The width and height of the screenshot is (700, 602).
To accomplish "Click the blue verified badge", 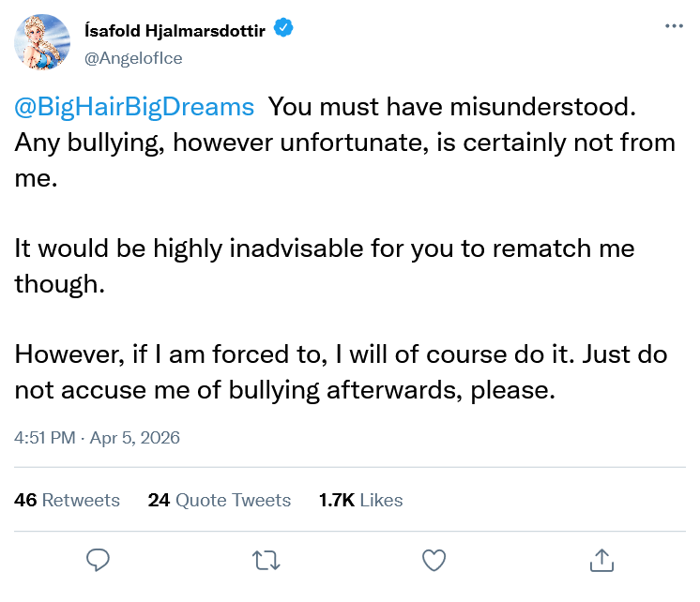I will click(284, 30).
